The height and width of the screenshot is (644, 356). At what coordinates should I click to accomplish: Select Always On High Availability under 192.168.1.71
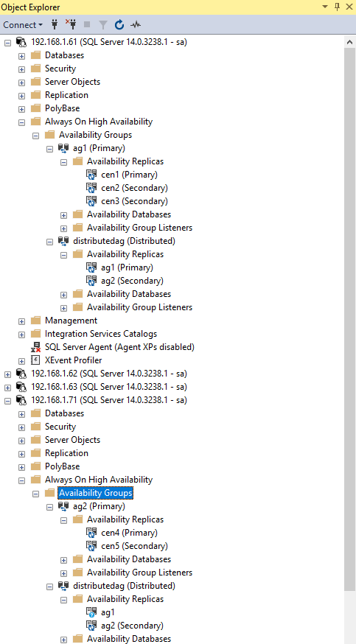tap(99, 480)
